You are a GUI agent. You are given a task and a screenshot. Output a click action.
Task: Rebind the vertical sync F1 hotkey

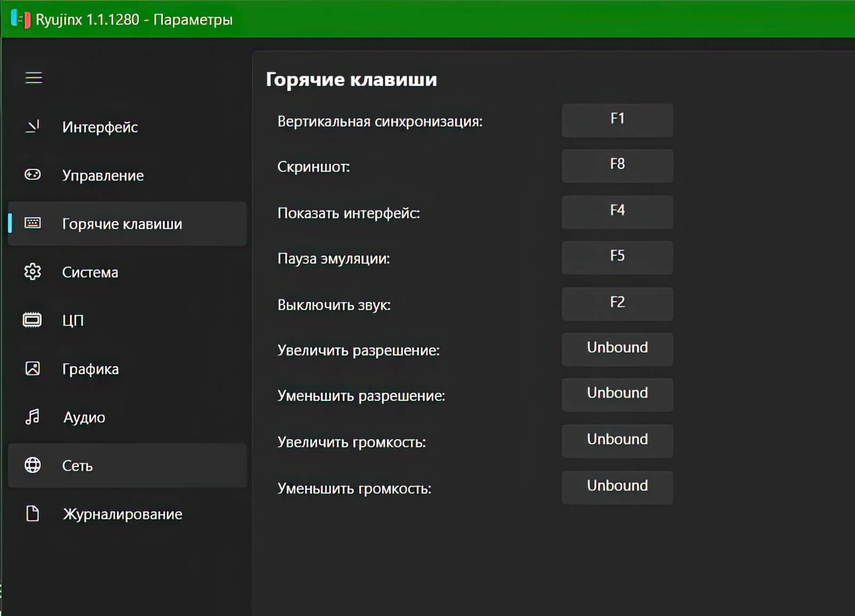pos(617,120)
